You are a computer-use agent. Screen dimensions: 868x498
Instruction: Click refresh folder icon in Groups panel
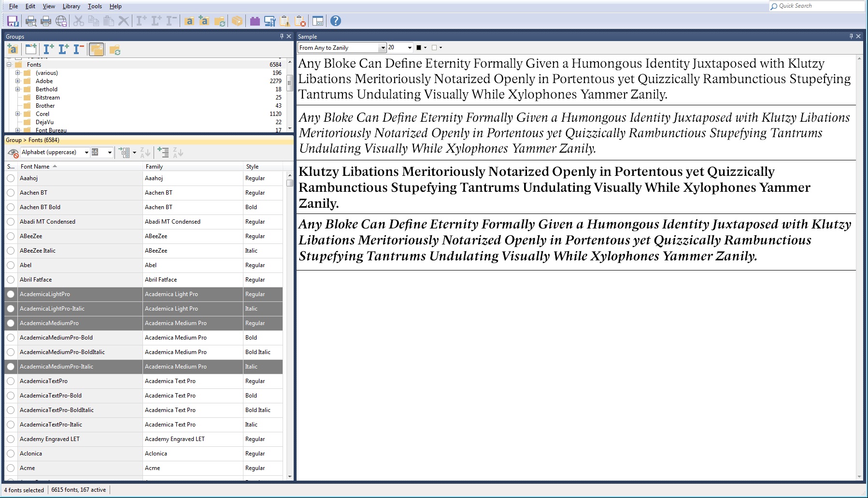point(115,49)
